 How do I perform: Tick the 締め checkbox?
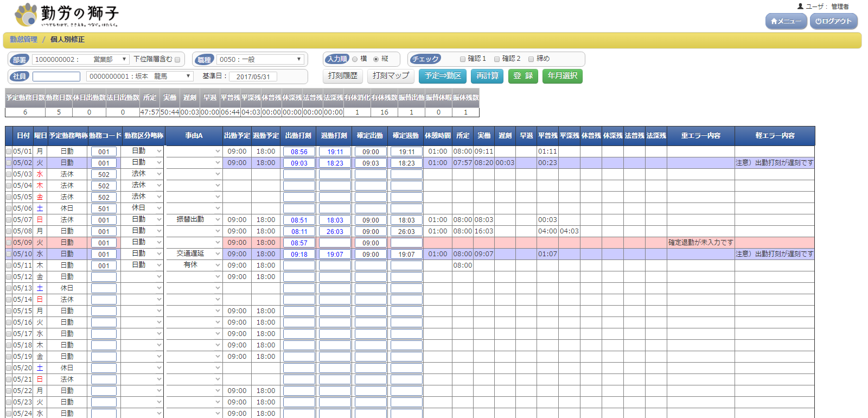531,59
